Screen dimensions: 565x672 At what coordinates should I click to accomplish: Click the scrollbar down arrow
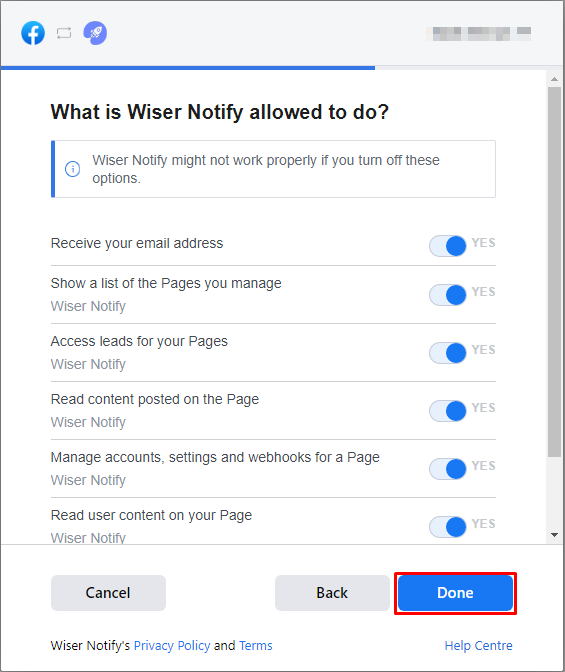click(x=554, y=535)
